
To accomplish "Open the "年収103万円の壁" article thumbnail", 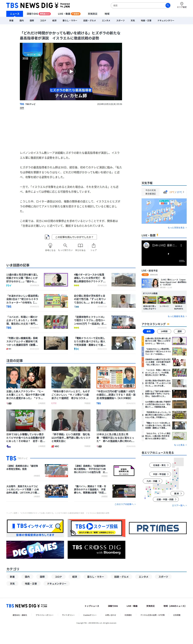I will pos(116,377).
